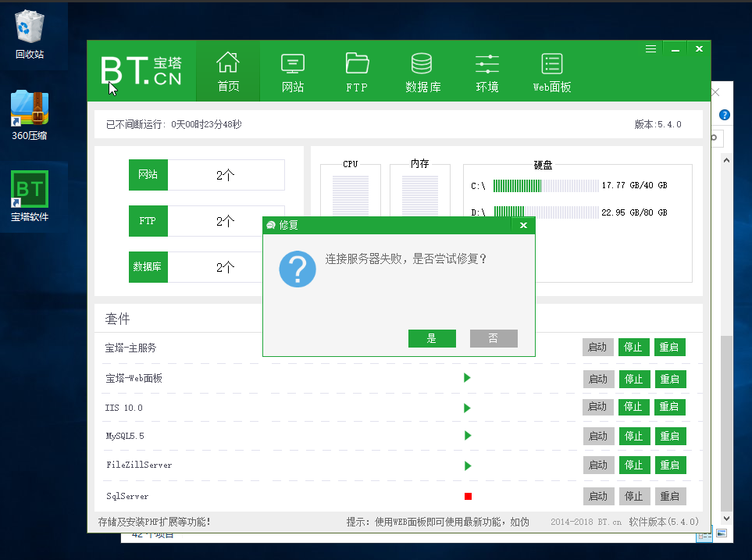This screenshot has height=560, width=752.
Task: Click 重启 for FileZillServer
Action: click(x=670, y=465)
